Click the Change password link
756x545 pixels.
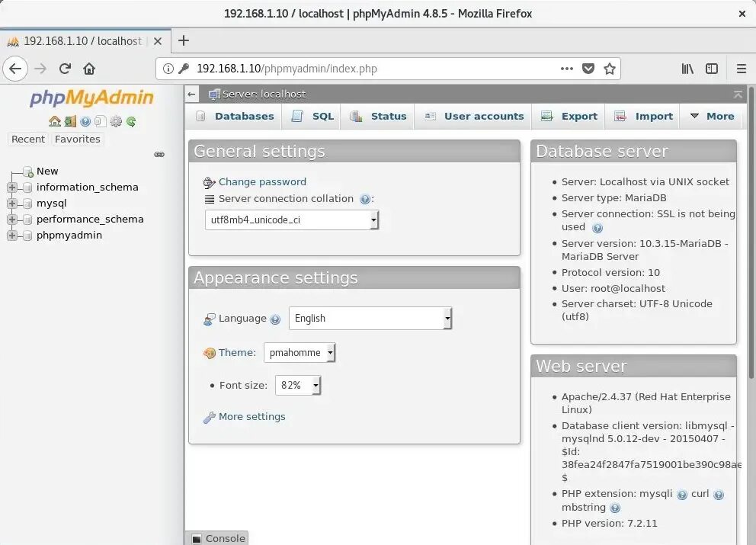pos(262,182)
